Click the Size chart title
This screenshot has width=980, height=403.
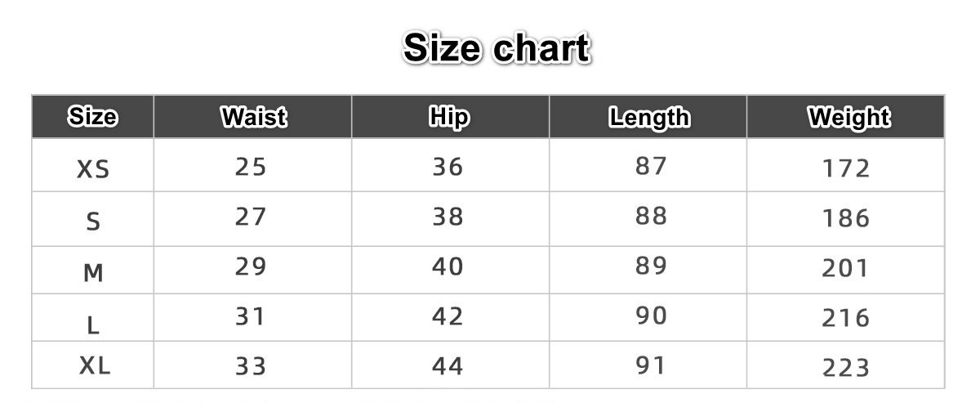pos(496,48)
